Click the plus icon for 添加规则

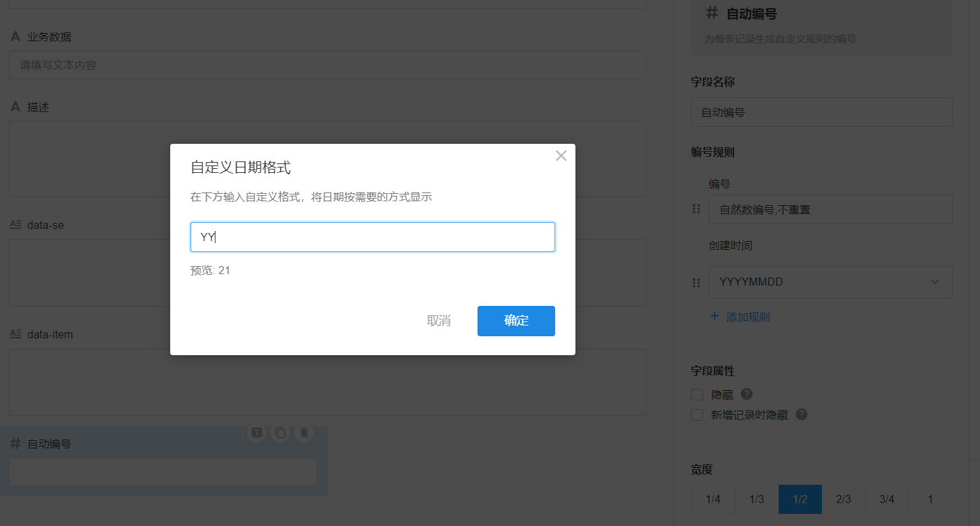pyautogui.click(x=715, y=316)
